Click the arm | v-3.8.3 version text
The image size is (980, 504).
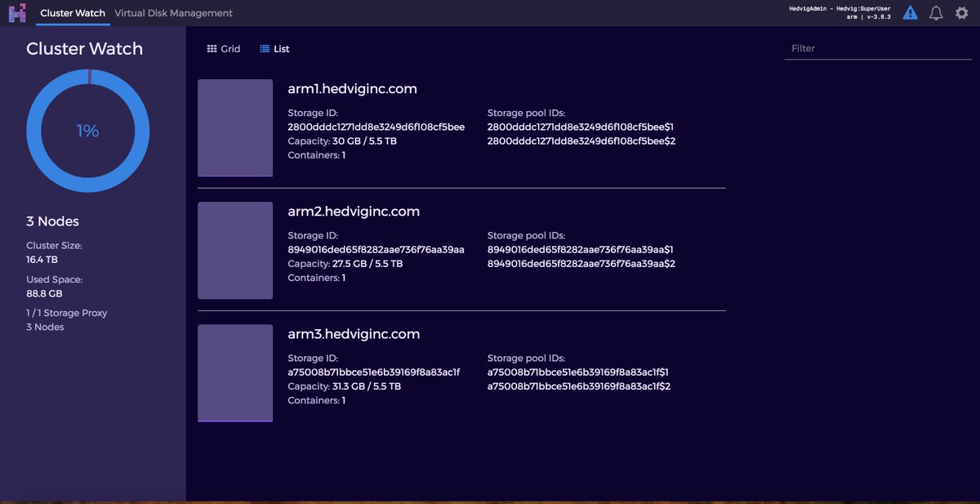pyautogui.click(x=869, y=17)
